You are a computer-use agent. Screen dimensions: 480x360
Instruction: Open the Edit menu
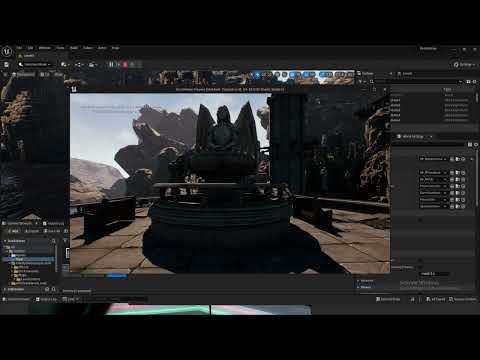(30, 48)
